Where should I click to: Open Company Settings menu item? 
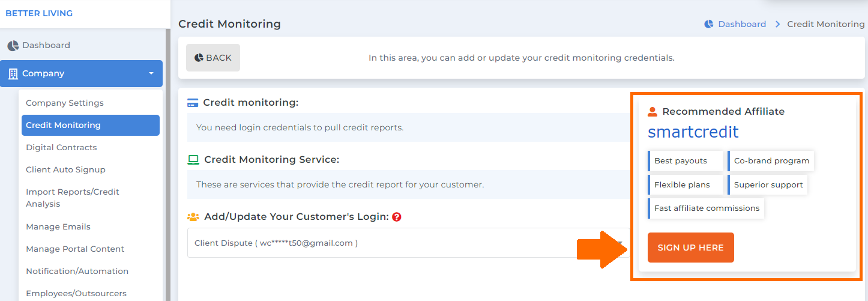[65, 103]
